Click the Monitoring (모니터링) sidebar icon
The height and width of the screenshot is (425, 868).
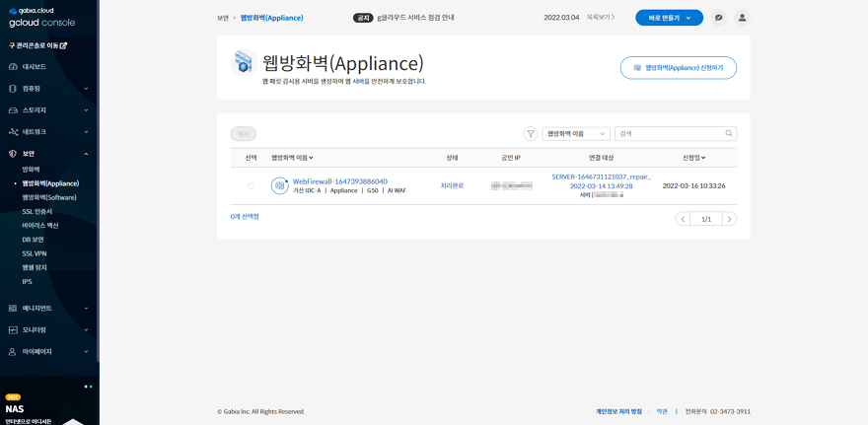tap(14, 329)
